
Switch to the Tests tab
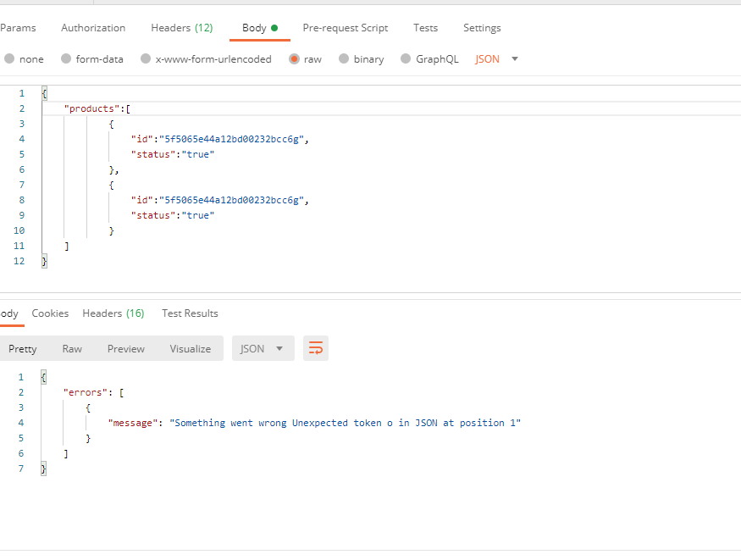[x=425, y=28]
